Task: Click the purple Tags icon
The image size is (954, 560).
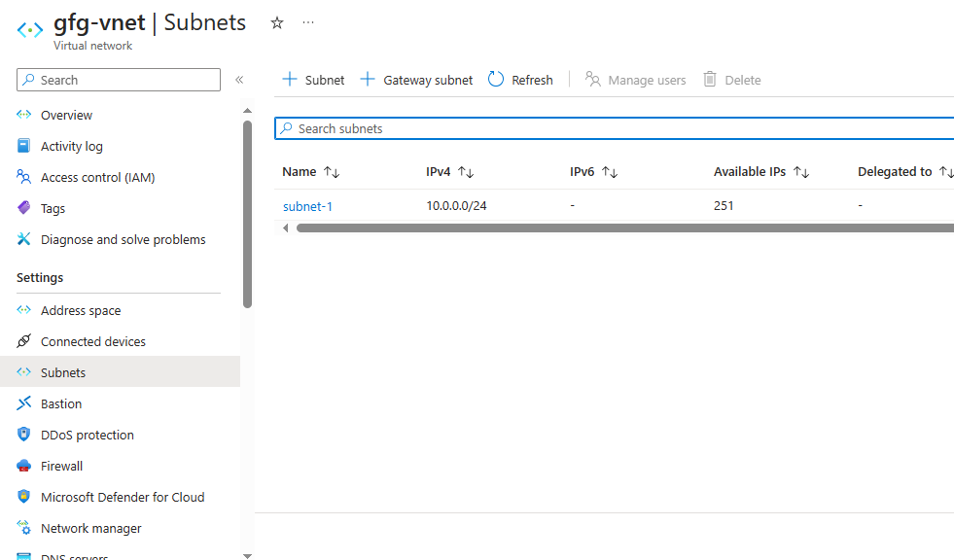Action: [23, 207]
